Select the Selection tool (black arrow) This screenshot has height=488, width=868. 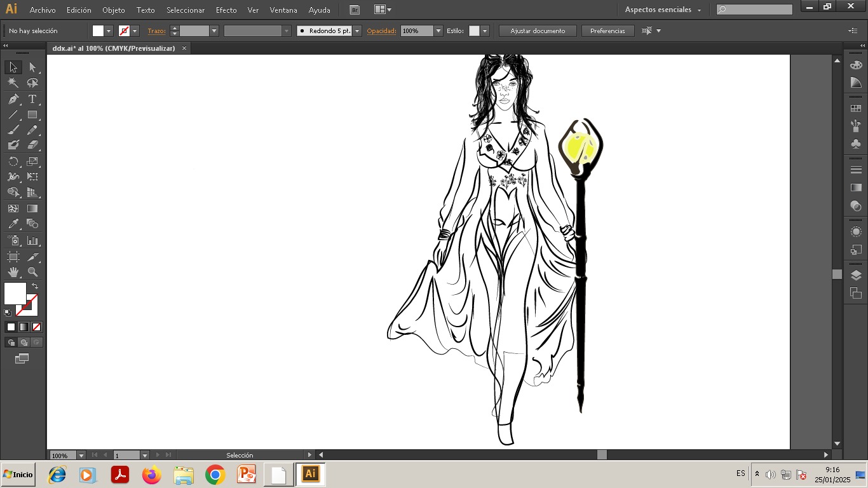point(13,67)
